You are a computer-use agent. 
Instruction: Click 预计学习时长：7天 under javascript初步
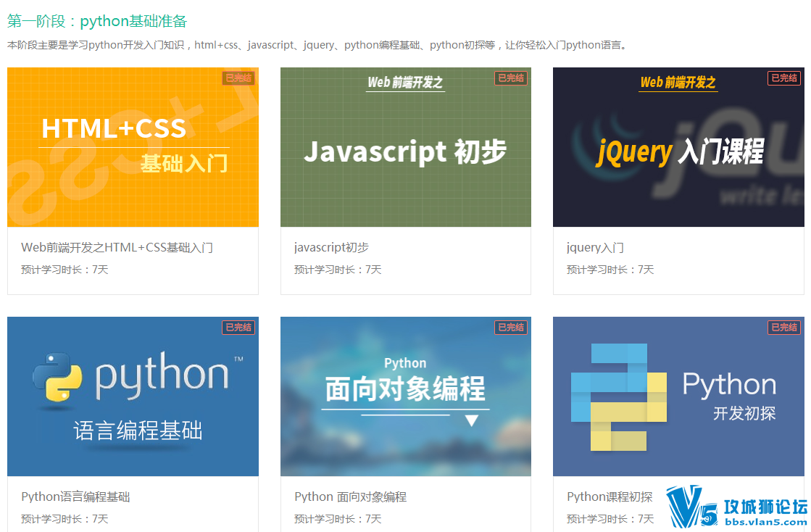pyautogui.click(x=338, y=270)
